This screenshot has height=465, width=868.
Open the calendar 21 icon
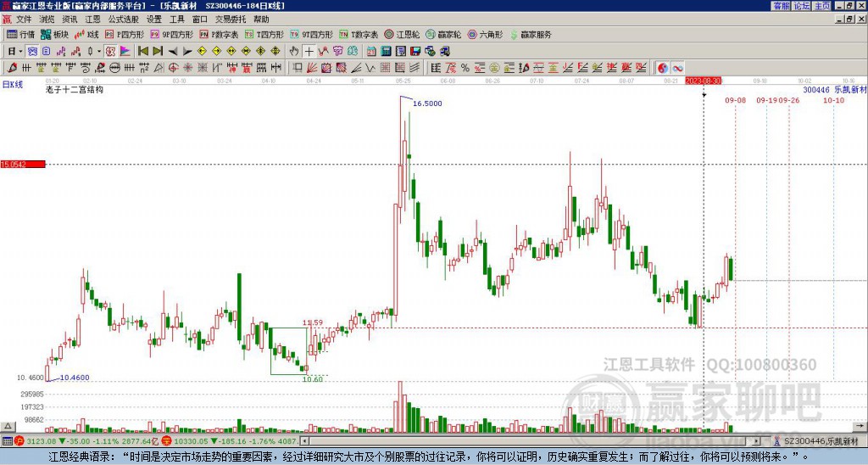(371, 51)
